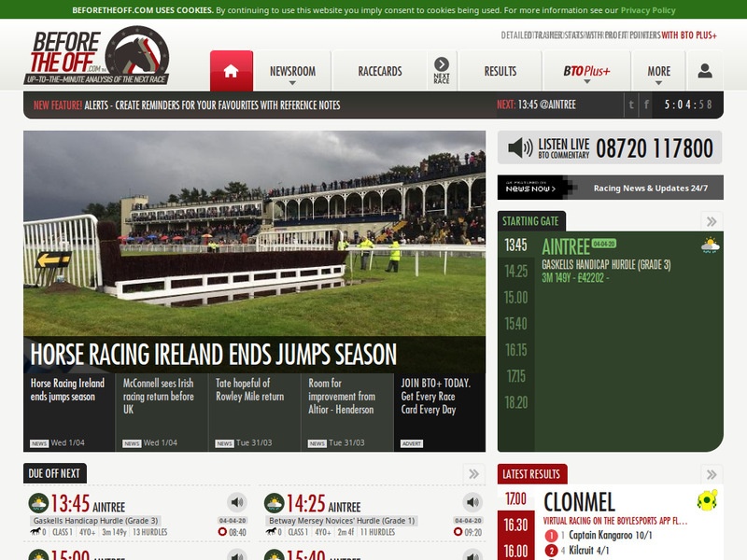Open the New Feature Alerts announcement
Screen dimensions: 747x560
tap(187, 105)
